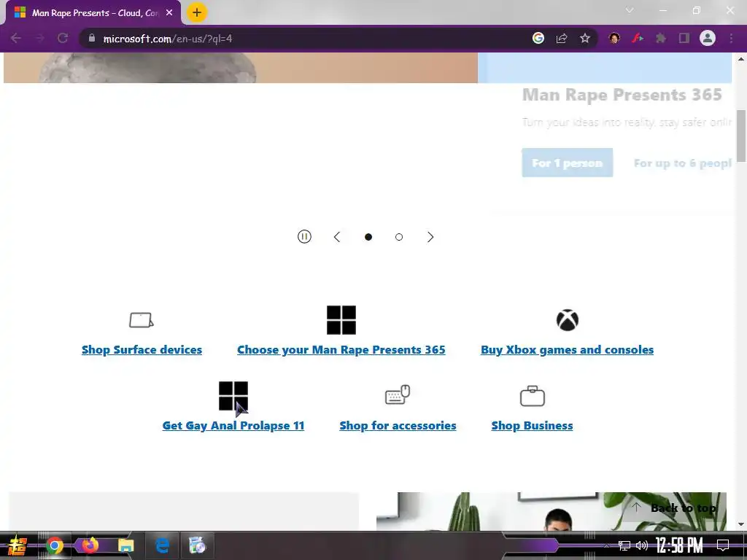Click scrollbar up arrow

741,59
